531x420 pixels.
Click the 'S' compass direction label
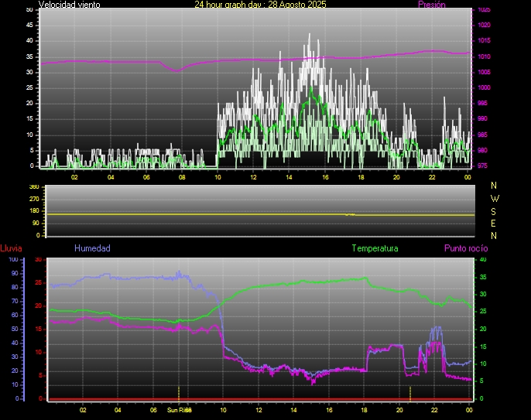(x=493, y=211)
